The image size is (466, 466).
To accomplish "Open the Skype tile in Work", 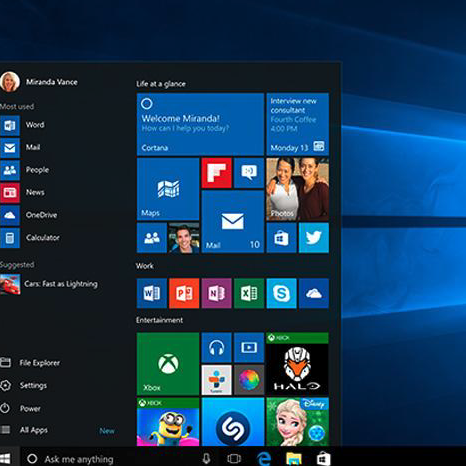I will (281, 293).
